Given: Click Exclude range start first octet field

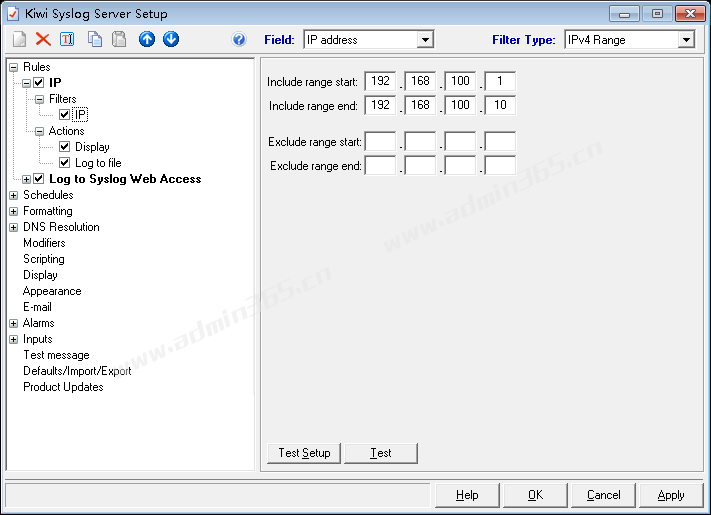Looking at the screenshot, I should 380,141.
